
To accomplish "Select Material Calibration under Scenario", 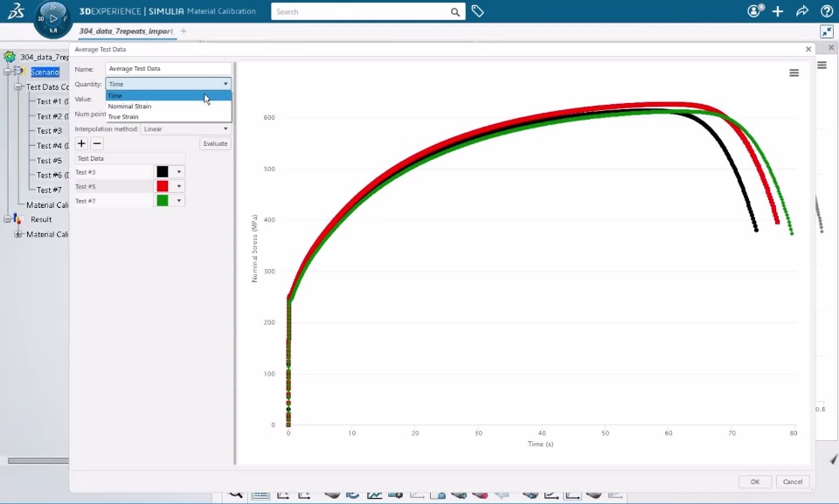I will [x=47, y=205].
